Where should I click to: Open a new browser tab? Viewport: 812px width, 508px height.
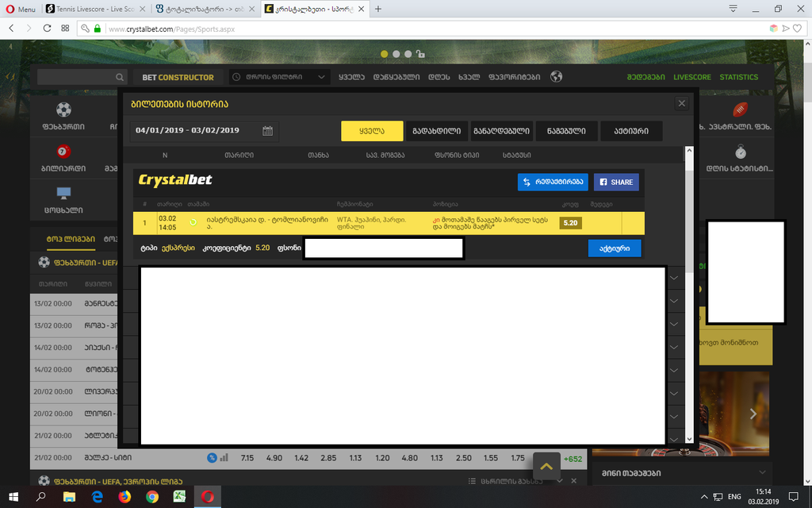(378, 9)
